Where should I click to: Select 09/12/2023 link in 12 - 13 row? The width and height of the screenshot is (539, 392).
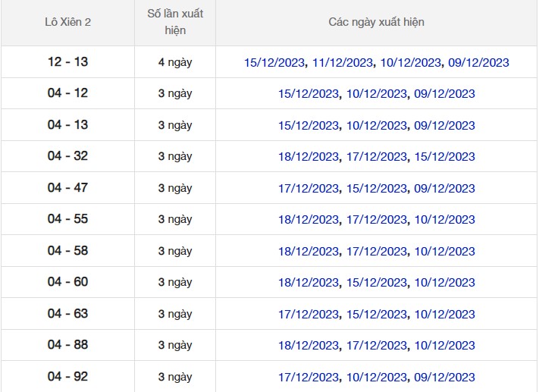(478, 62)
